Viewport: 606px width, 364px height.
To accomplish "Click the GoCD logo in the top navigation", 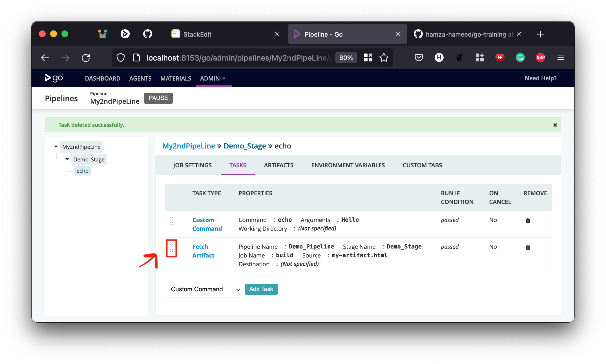I will click(53, 78).
